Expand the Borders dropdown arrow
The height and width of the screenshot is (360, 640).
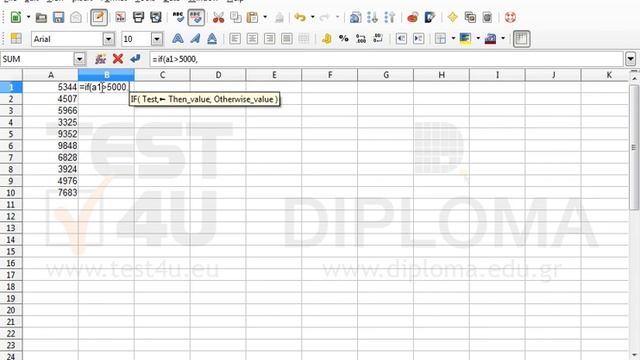453,39
